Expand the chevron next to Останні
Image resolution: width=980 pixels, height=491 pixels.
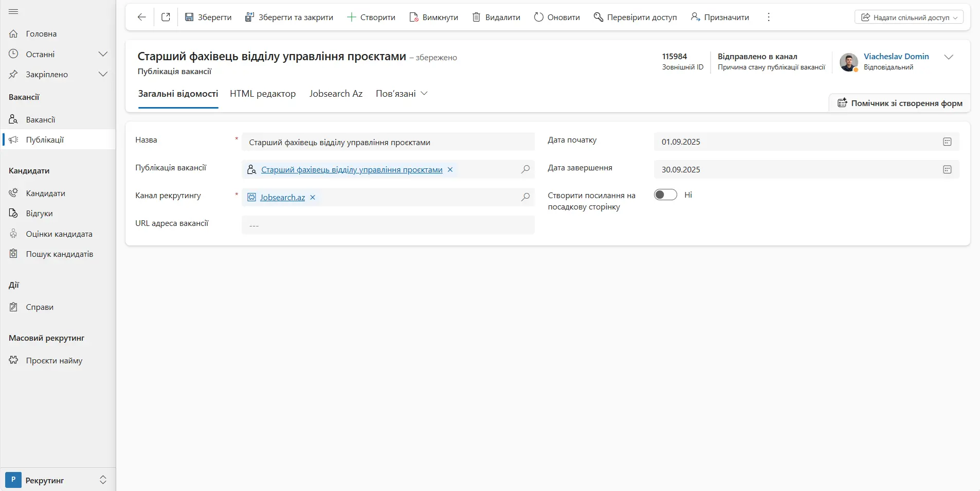pyautogui.click(x=103, y=54)
